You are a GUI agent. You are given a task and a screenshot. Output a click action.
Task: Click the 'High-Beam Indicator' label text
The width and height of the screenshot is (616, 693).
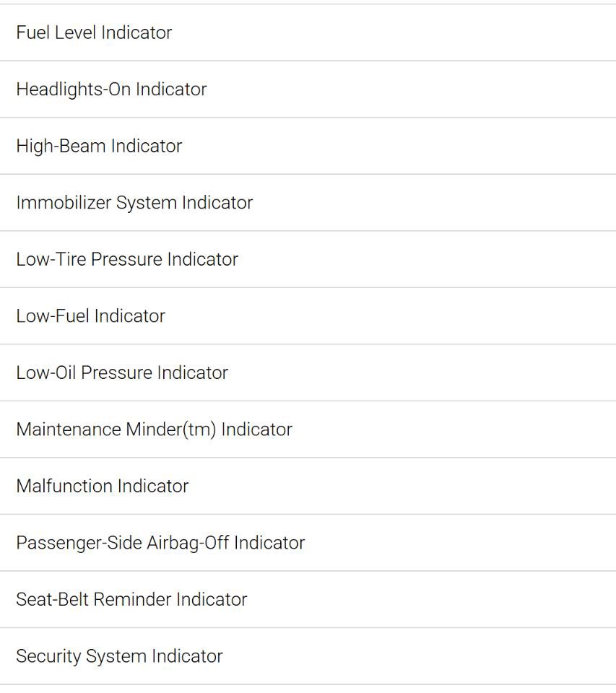[x=99, y=147]
